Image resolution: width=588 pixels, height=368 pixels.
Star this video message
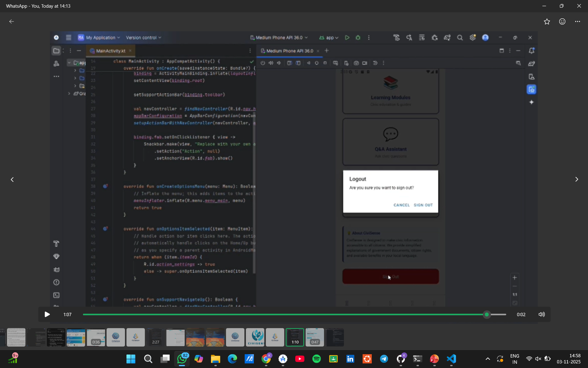[547, 21]
